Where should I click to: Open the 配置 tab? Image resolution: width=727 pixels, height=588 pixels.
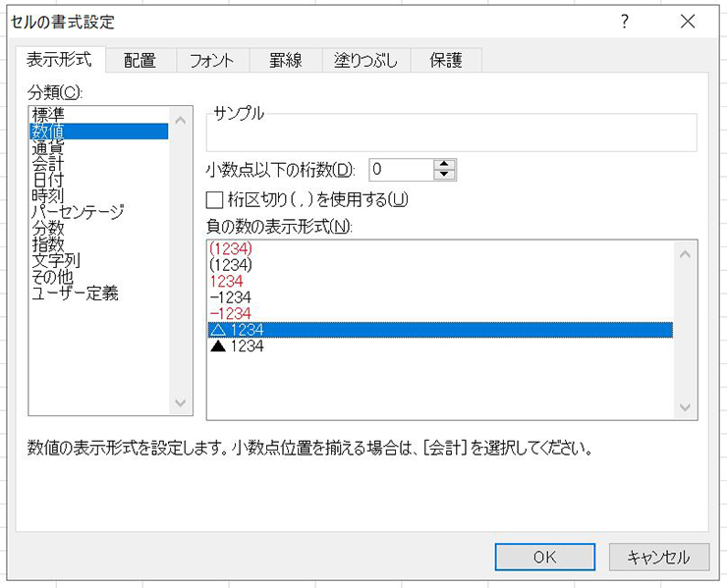(x=140, y=60)
